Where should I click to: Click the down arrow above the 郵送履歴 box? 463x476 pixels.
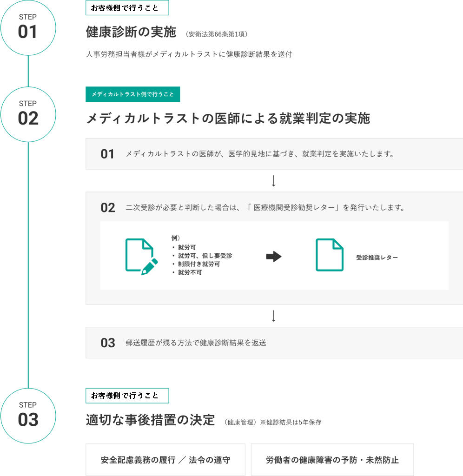pos(273,316)
